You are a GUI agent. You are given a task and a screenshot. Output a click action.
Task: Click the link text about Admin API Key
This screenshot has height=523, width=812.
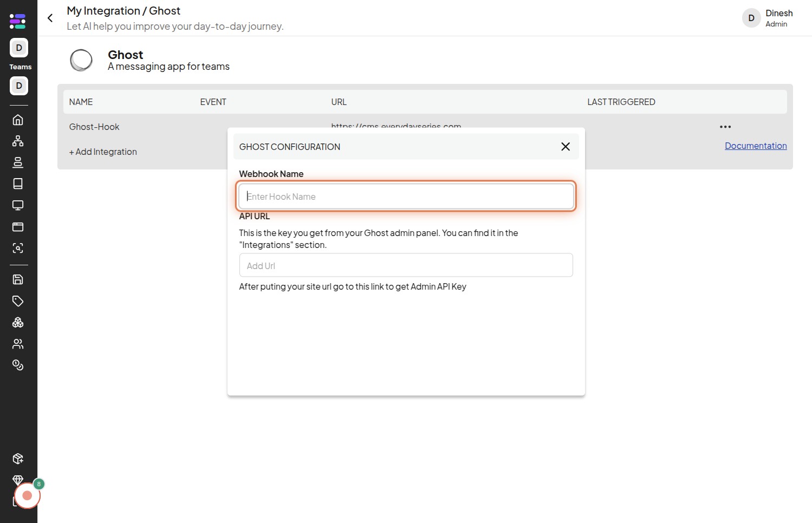point(353,286)
